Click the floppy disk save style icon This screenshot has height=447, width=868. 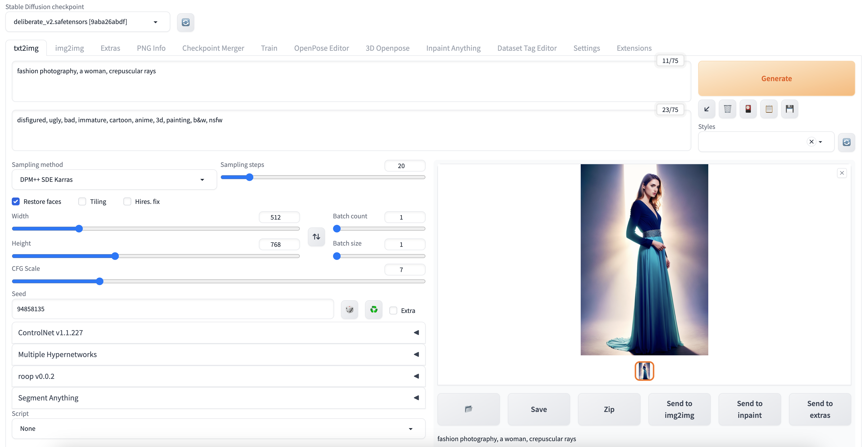pos(789,109)
